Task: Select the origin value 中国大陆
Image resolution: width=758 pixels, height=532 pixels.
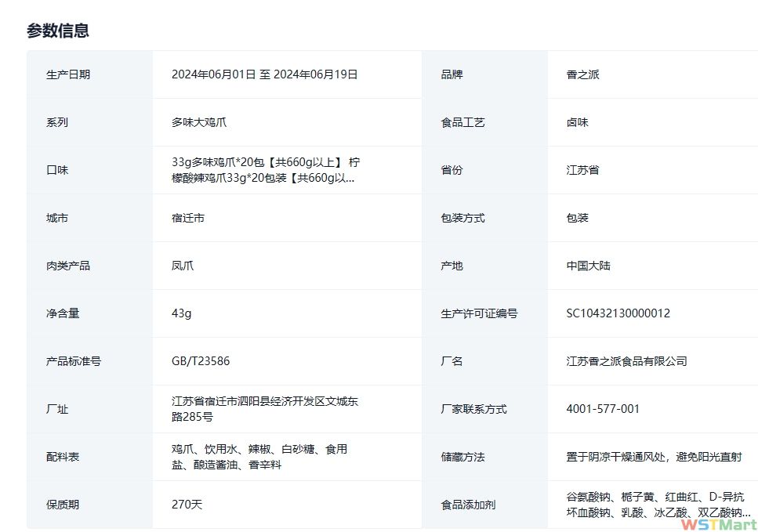Action: [588, 266]
